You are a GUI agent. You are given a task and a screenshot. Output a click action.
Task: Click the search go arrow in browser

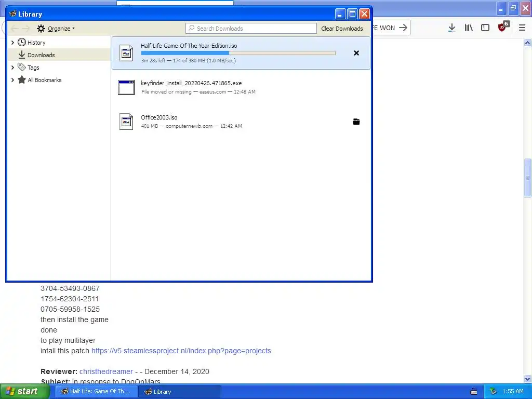[403, 28]
